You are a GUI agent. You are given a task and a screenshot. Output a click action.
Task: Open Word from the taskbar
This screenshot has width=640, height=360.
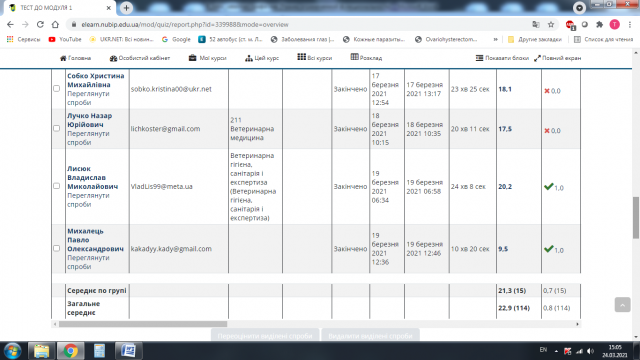pyautogui.click(x=128, y=351)
